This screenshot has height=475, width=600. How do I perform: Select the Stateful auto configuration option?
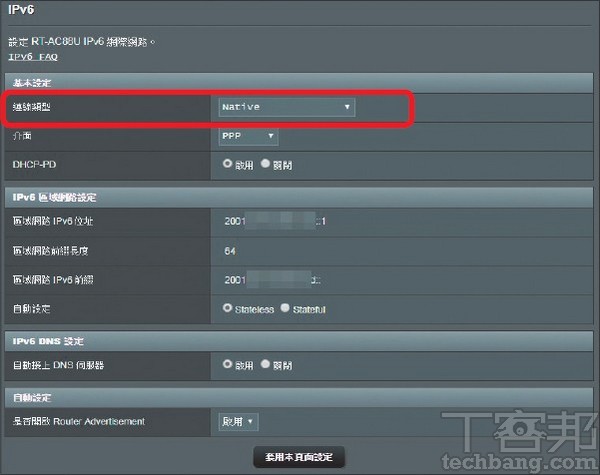(x=285, y=309)
